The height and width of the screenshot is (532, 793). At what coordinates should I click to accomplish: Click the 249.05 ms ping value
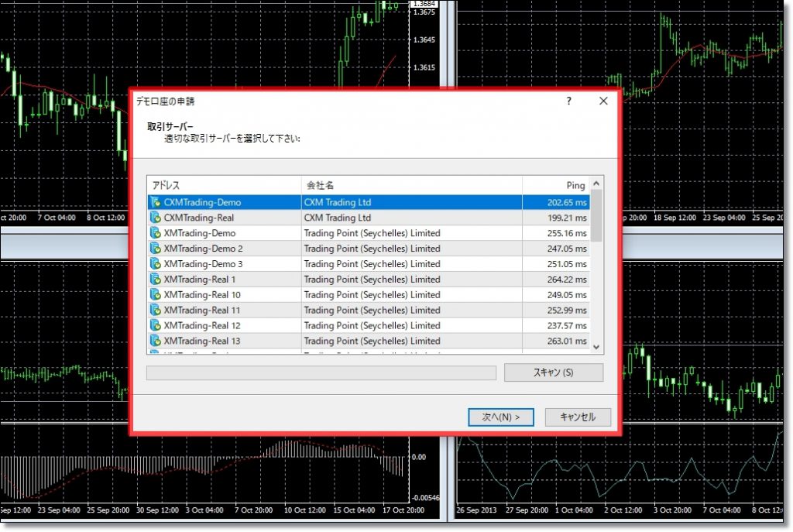(x=567, y=294)
